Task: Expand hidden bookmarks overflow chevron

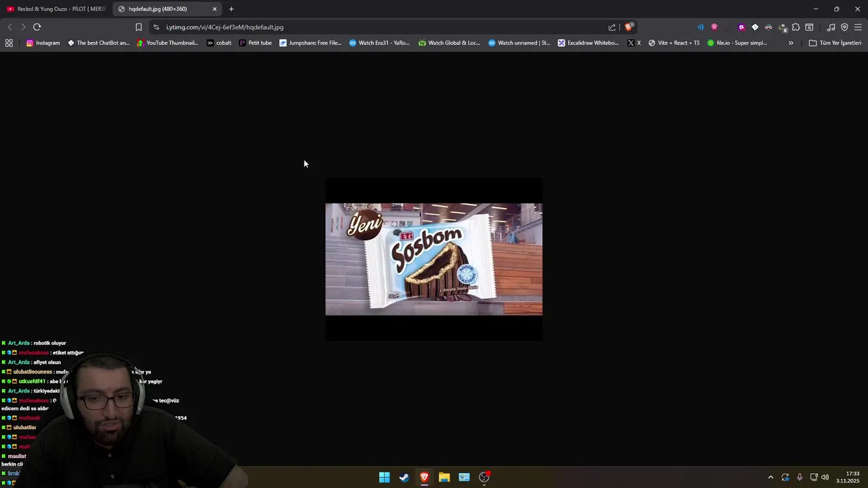Action: [x=791, y=43]
